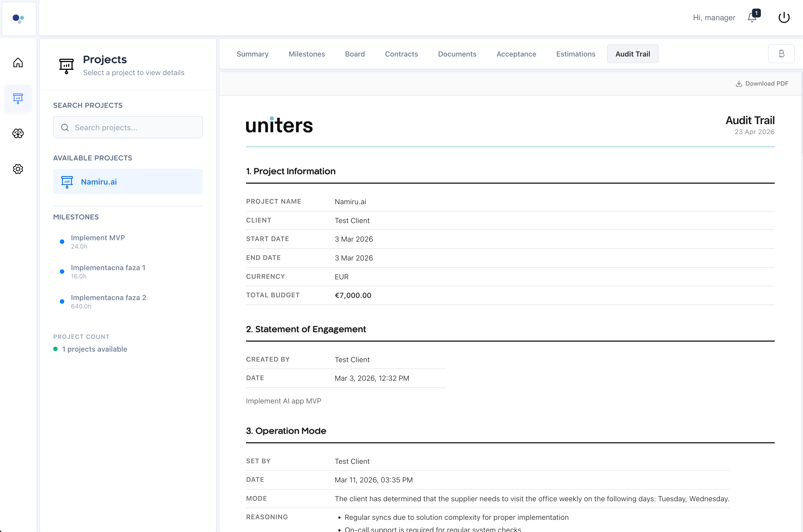The height and width of the screenshot is (532, 803).
Task: Switch to the Summary tab
Action: click(252, 54)
